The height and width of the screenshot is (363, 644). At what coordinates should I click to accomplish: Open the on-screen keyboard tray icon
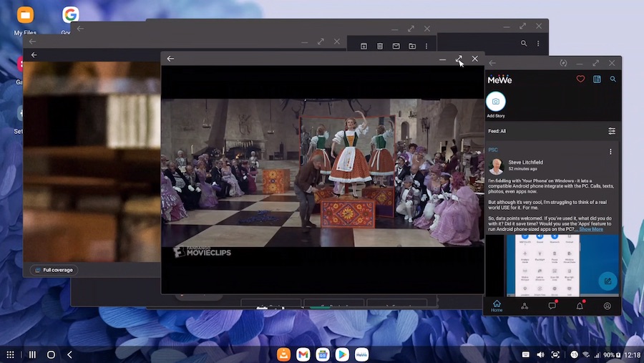tap(526, 355)
